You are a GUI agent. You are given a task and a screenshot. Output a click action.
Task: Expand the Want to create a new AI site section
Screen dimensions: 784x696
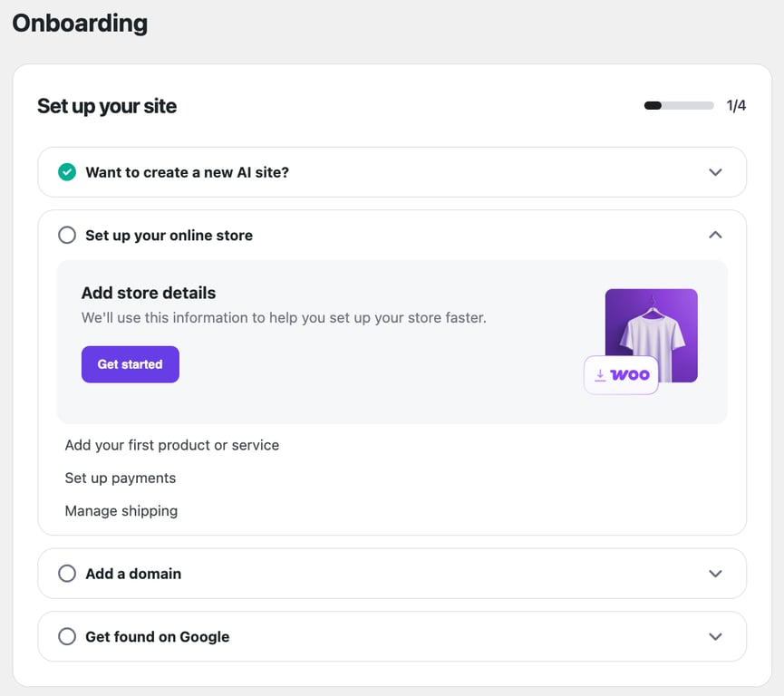click(715, 171)
